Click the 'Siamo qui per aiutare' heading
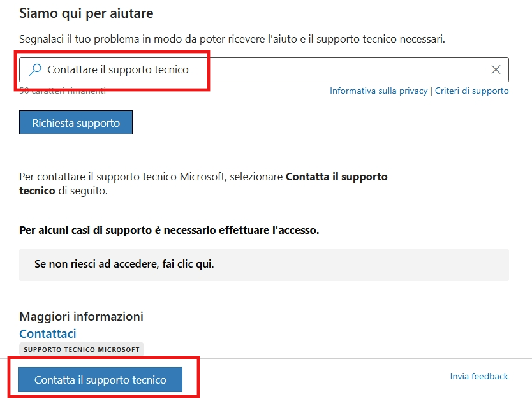The width and height of the screenshot is (532, 399). pyautogui.click(x=86, y=13)
